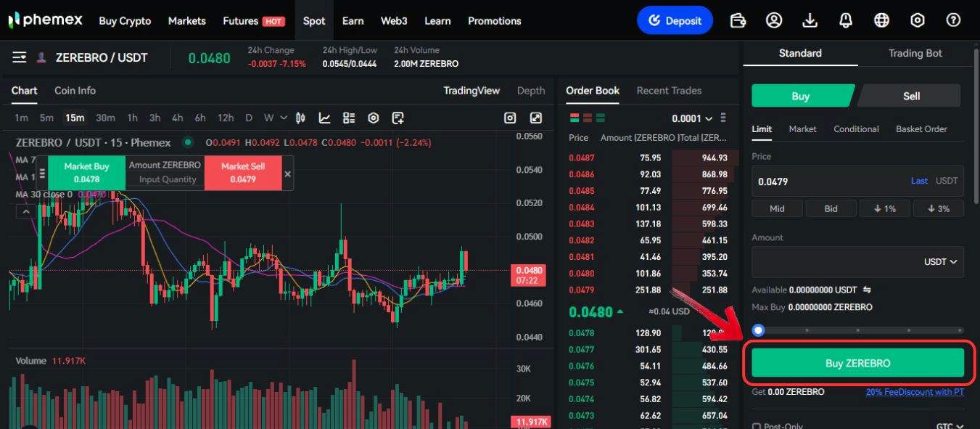Switch chart view to Depth
Viewport: 980px width, 429px height.
tap(531, 91)
